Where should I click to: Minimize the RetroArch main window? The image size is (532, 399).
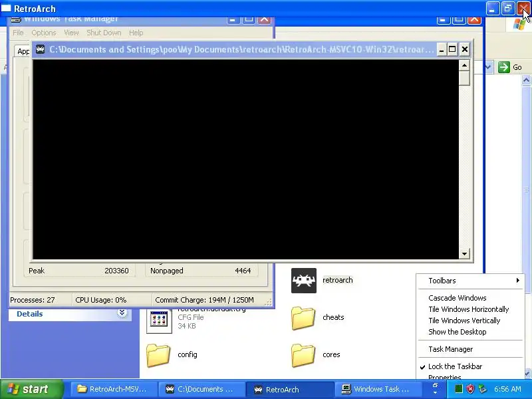(x=493, y=8)
